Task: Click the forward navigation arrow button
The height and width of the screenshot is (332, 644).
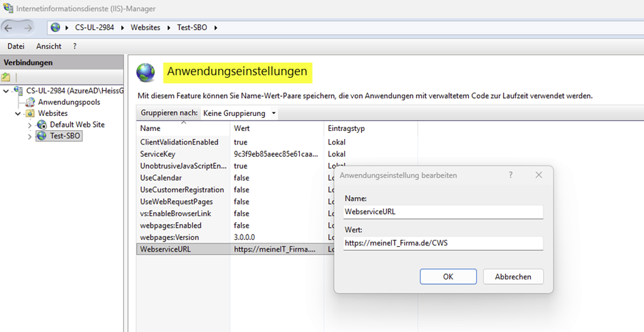Action: (27, 27)
